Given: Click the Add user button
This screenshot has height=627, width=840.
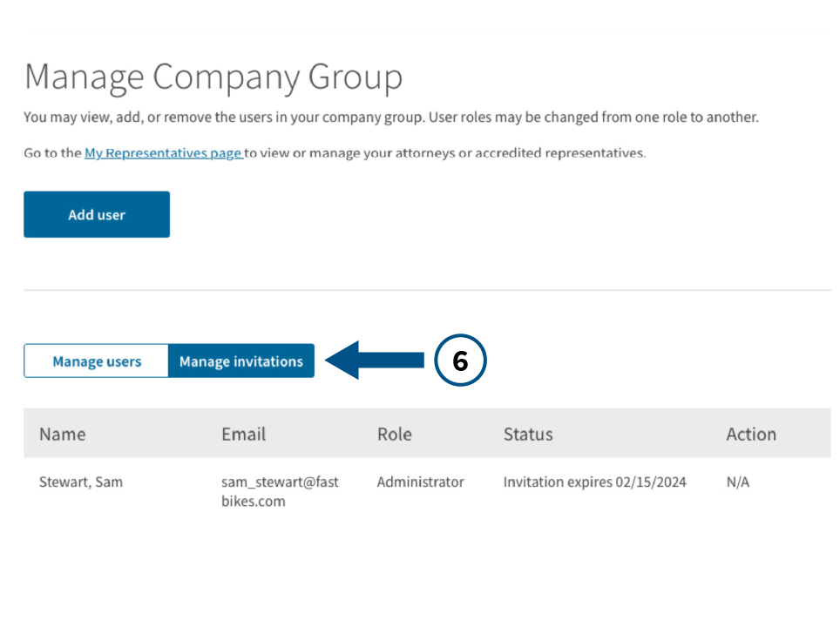Looking at the screenshot, I should (97, 214).
